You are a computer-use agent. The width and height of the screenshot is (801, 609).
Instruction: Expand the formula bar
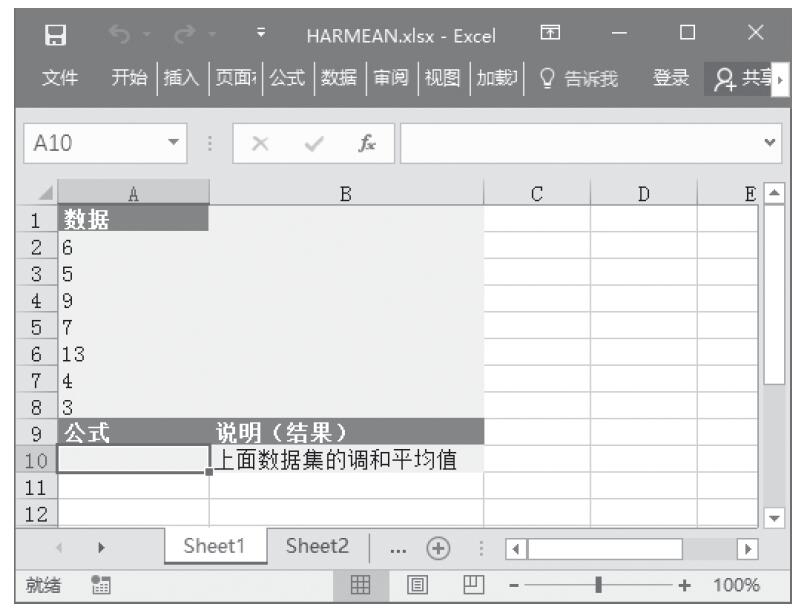769,144
